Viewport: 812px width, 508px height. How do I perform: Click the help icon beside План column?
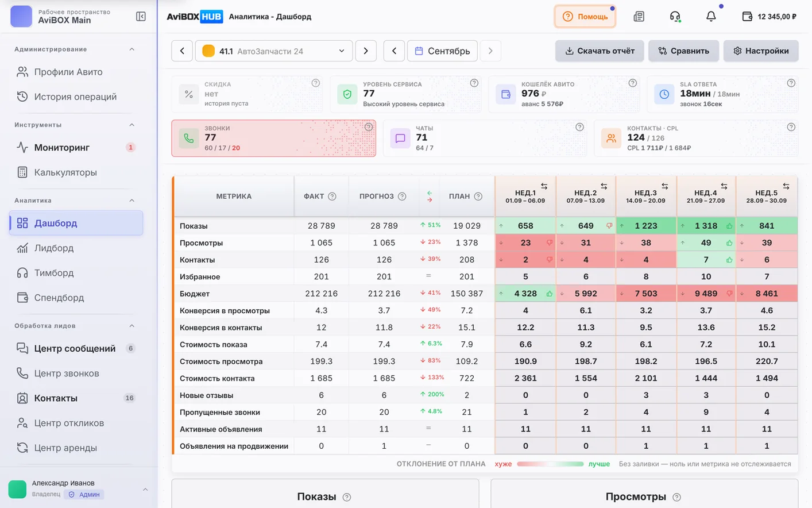coord(478,197)
